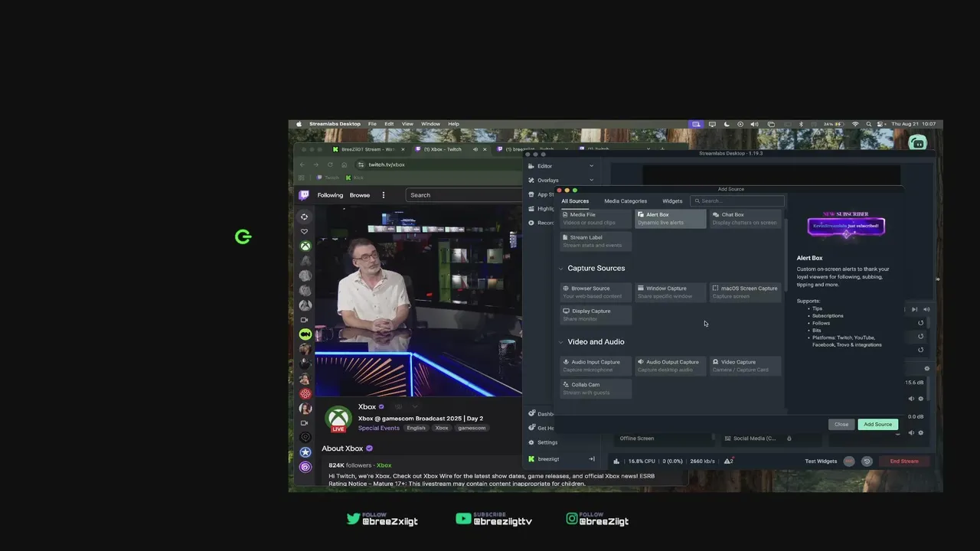
Task: Open the Xbox channel in Twitch sidebar
Action: pos(305,246)
